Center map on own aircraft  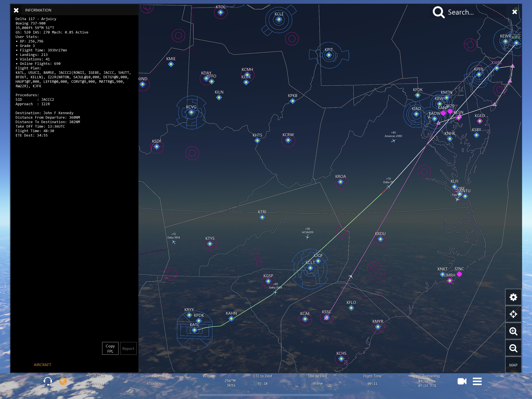(x=513, y=314)
